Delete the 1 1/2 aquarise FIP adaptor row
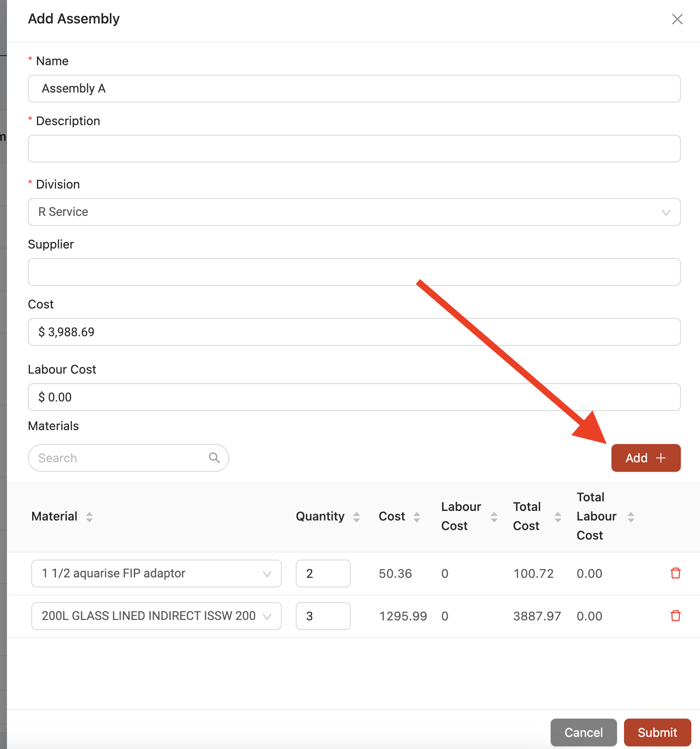Image resolution: width=700 pixels, height=749 pixels. point(675,573)
